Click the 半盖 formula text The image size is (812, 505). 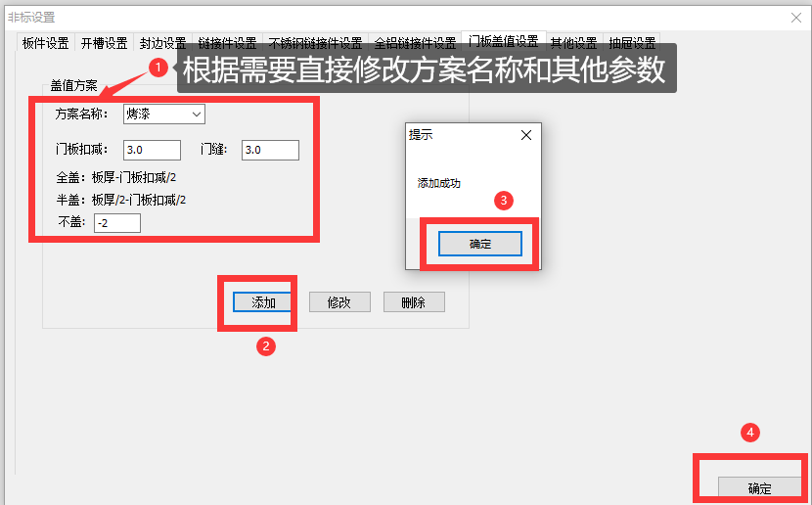click(x=121, y=200)
